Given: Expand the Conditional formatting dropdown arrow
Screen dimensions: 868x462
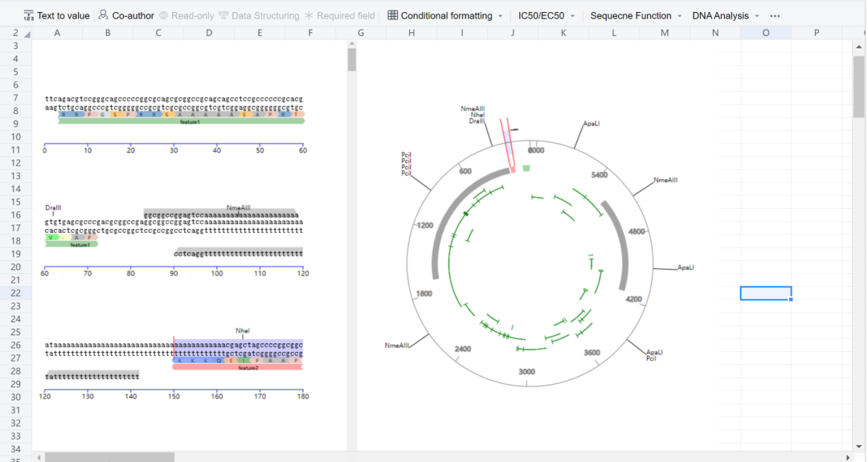Looking at the screenshot, I should point(501,16).
